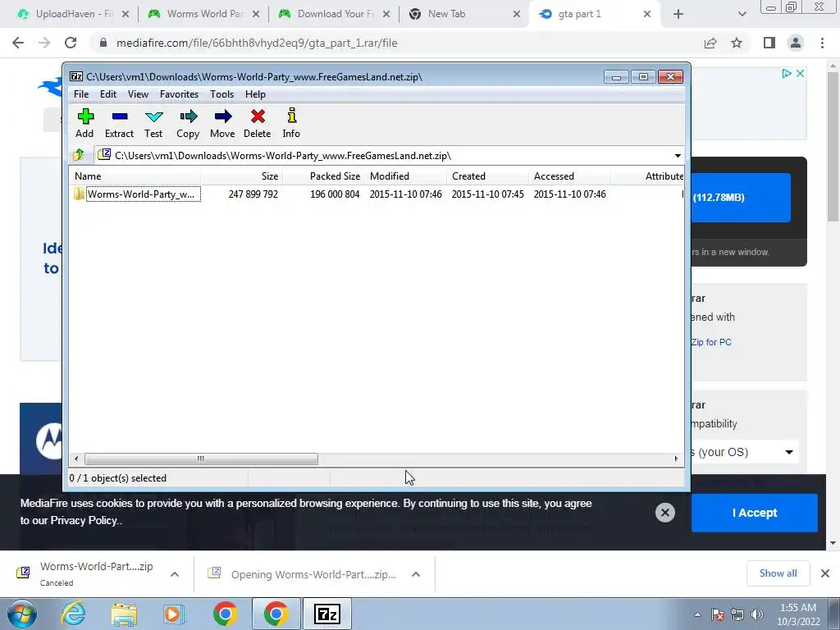Click the Download (112.78MB) button

741,197
